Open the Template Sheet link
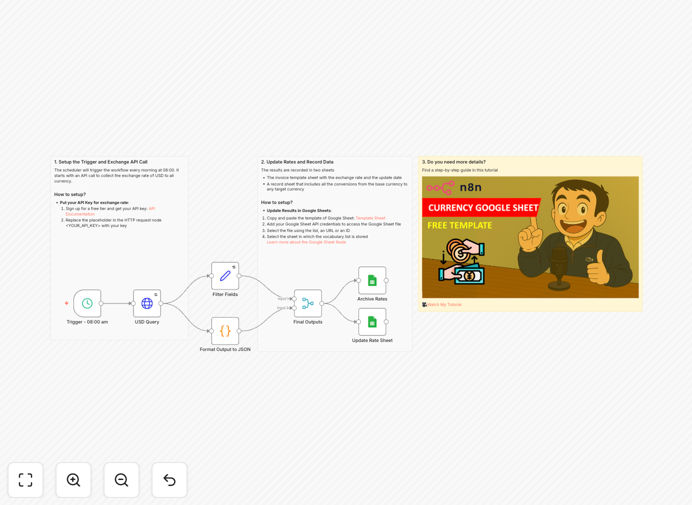Image resolution: width=692 pixels, height=505 pixels. [370, 218]
